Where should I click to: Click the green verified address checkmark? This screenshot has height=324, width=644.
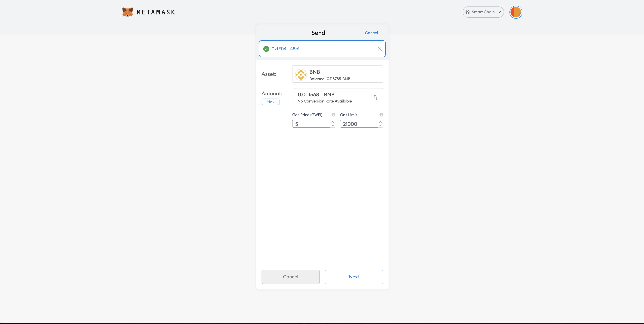click(x=266, y=49)
